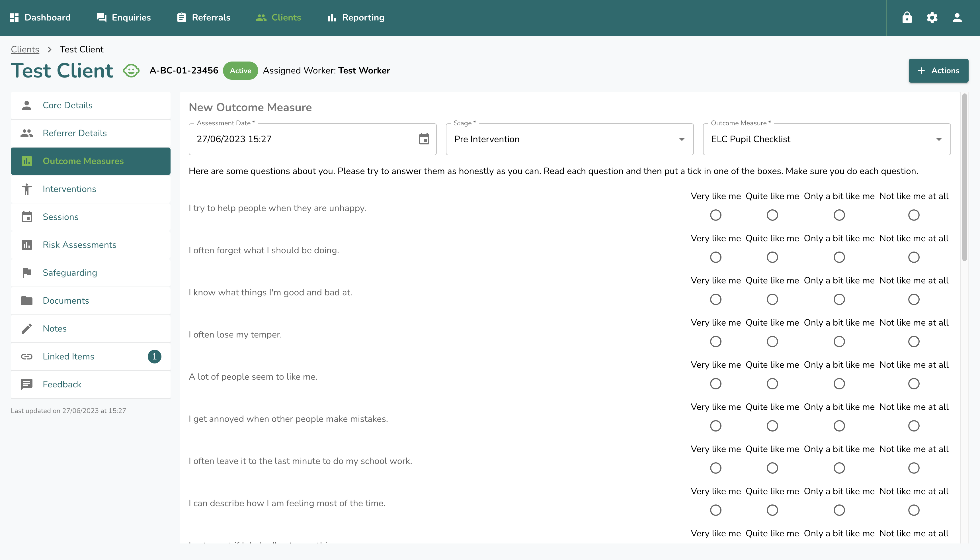This screenshot has width=980, height=560.
Task: Select 'Quite like me' for forgetting what to do
Action: tap(772, 257)
